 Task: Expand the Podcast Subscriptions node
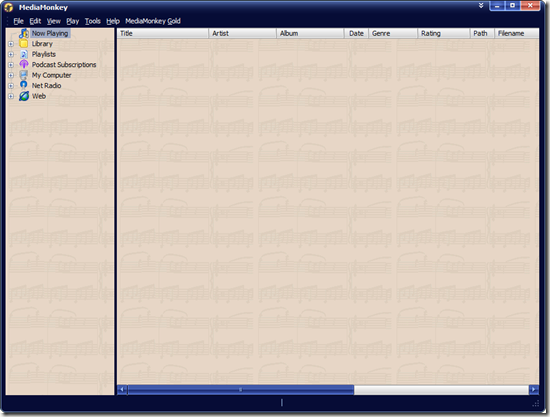(11, 65)
